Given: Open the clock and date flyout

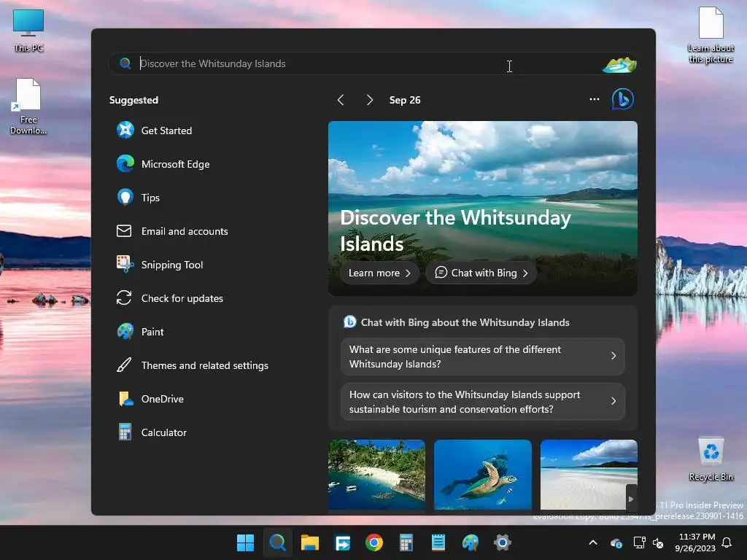Looking at the screenshot, I should point(695,542).
